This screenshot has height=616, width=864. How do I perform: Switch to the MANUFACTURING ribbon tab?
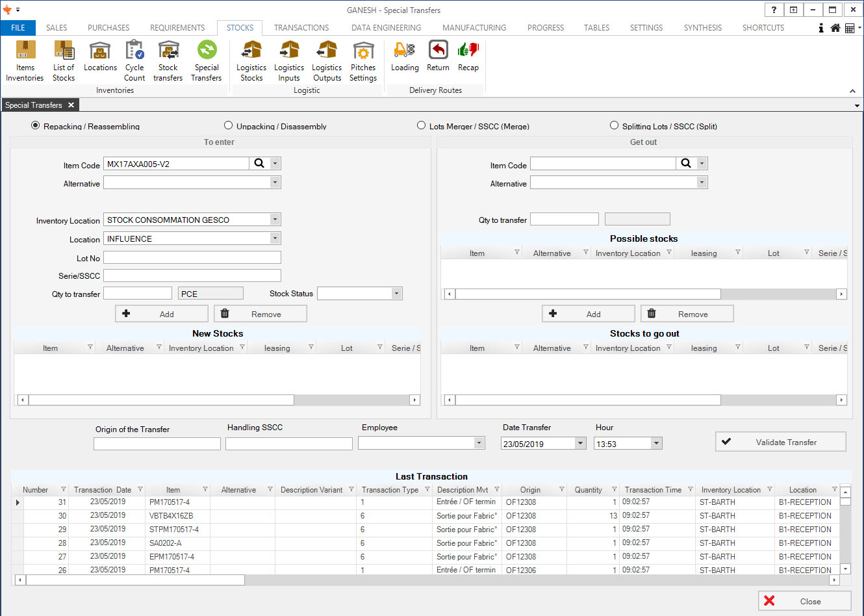(474, 28)
